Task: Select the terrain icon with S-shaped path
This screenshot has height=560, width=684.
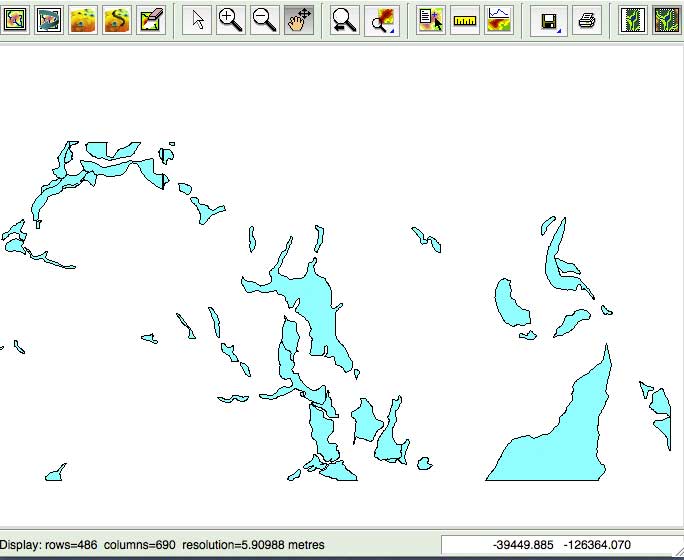Action: pos(117,20)
